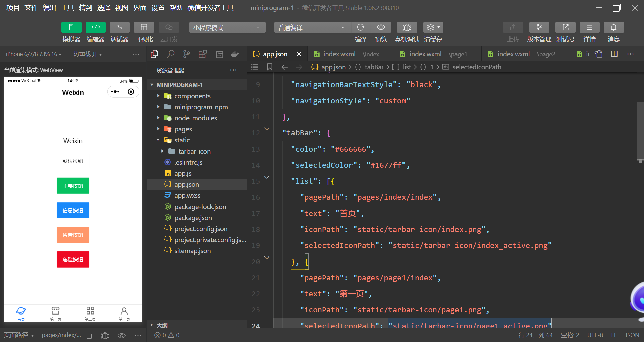Open real device debugging

[x=407, y=27]
